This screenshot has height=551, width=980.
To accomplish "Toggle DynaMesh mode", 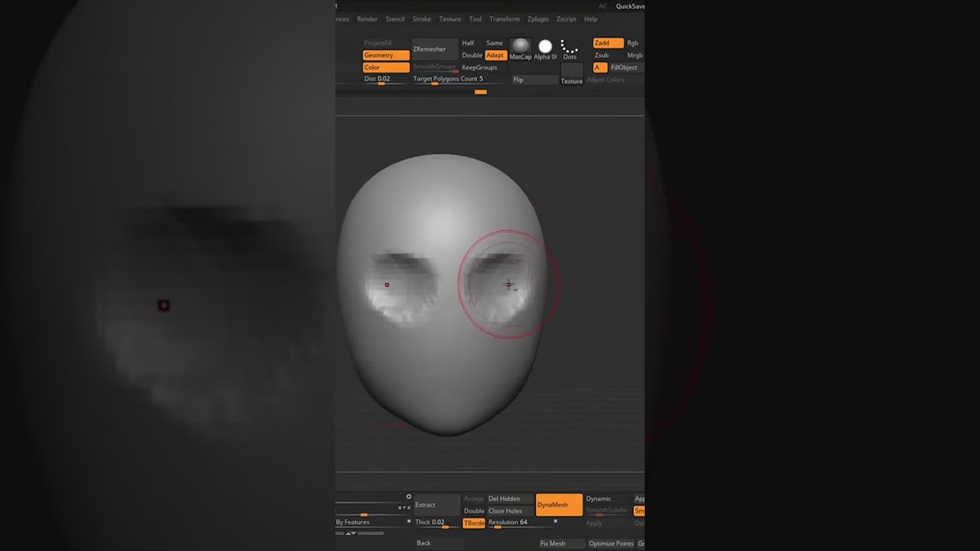I will (x=558, y=505).
